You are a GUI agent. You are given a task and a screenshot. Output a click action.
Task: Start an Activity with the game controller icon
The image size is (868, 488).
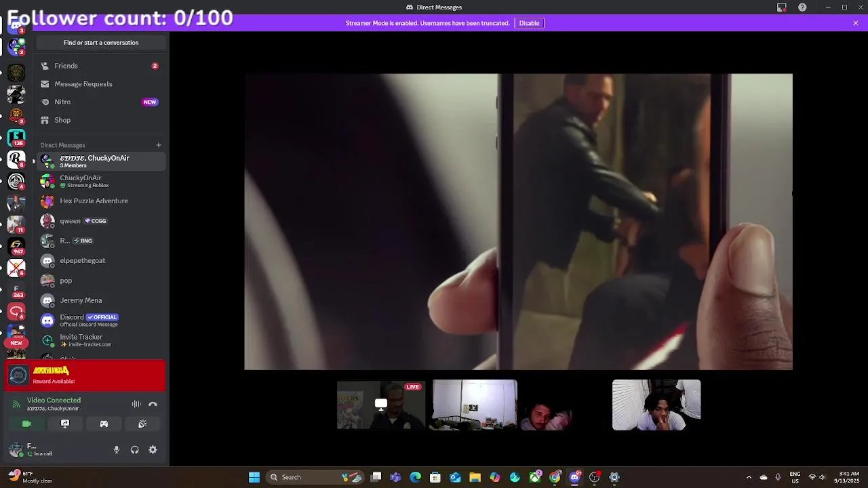click(104, 424)
